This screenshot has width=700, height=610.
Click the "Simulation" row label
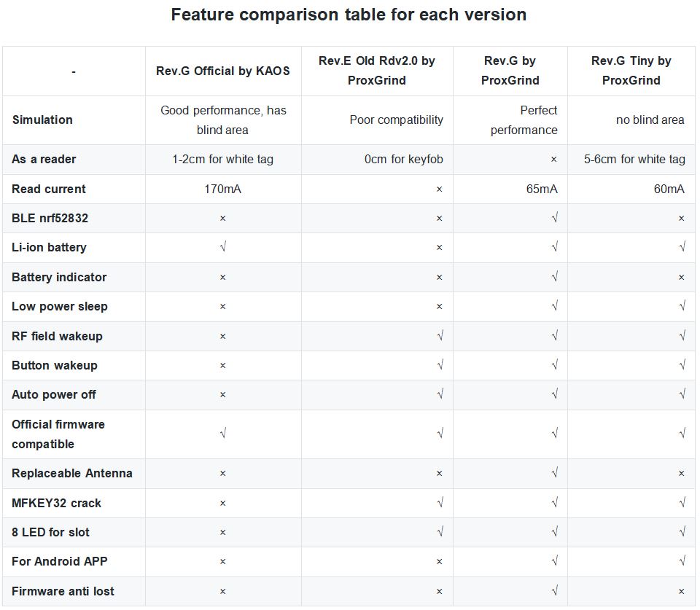[x=42, y=120]
